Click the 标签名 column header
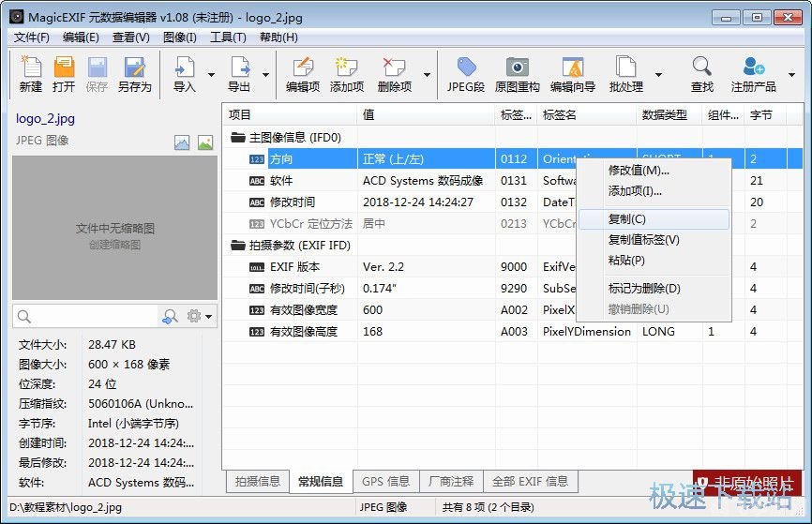Image resolution: width=812 pixels, height=524 pixels. [587, 114]
